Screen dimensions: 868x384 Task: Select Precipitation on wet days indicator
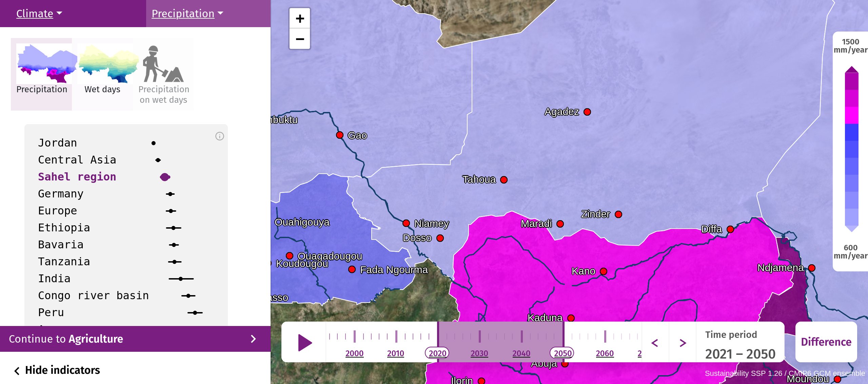click(x=164, y=74)
